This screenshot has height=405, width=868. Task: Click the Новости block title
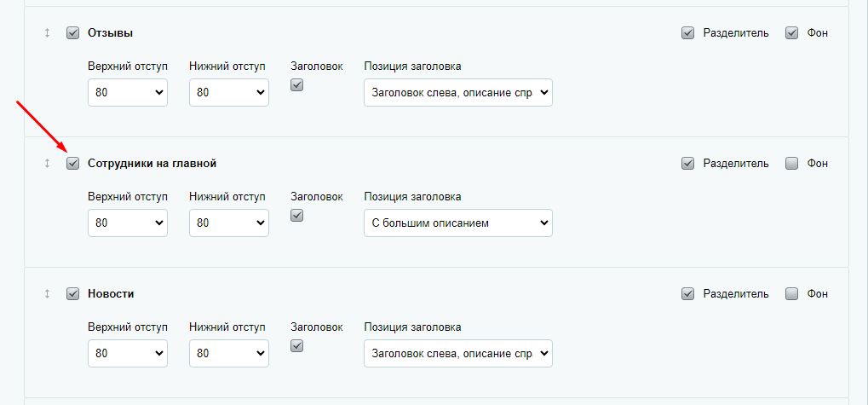pyautogui.click(x=111, y=294)
